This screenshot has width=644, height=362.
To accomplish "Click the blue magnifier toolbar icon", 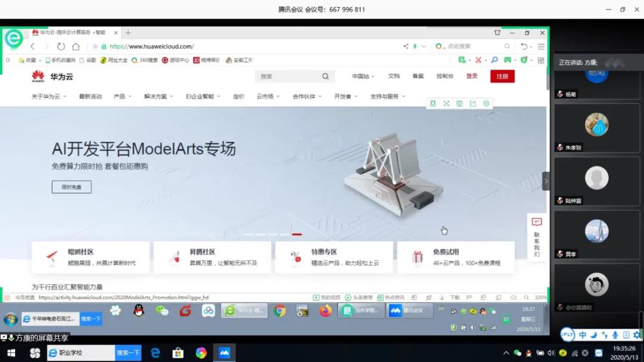I will tap(494, 60).
